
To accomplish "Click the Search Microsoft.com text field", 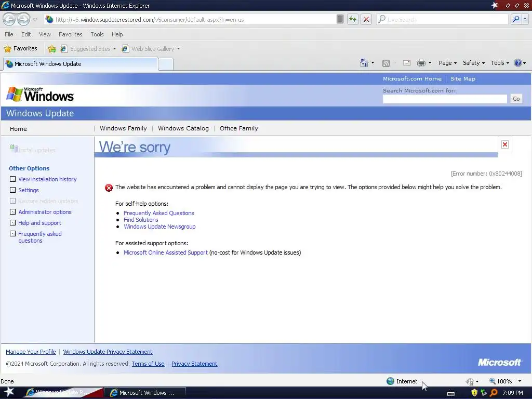I will click(x=445, y=99).
